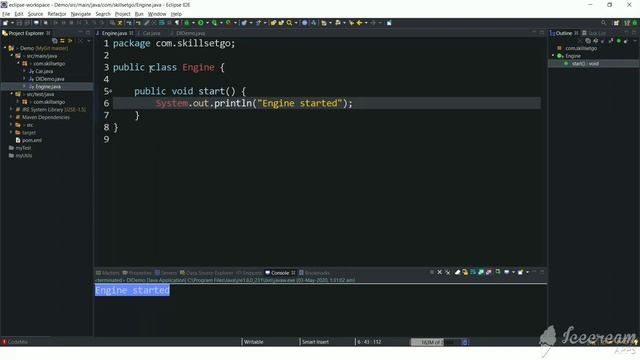Select start() : void in Outline

pos(585,64)
